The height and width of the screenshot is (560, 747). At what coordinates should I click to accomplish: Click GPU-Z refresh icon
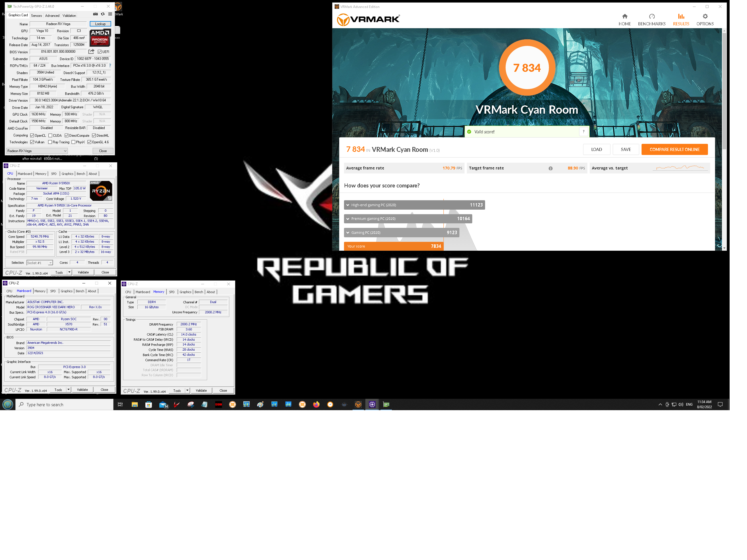[103, 14]
